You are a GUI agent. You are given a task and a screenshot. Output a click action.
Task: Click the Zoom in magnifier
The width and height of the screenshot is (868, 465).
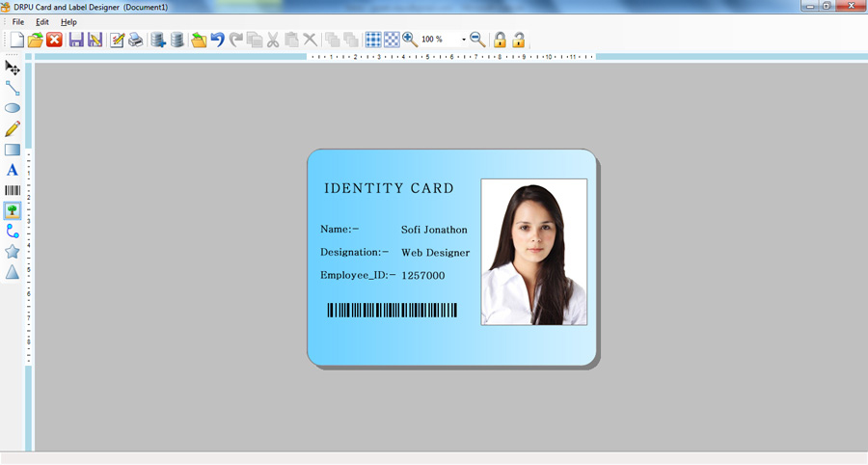click(410, 40)
